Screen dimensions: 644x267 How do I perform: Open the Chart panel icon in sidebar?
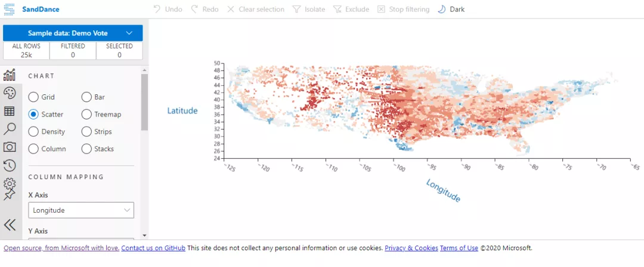click(x=10, y=75)
